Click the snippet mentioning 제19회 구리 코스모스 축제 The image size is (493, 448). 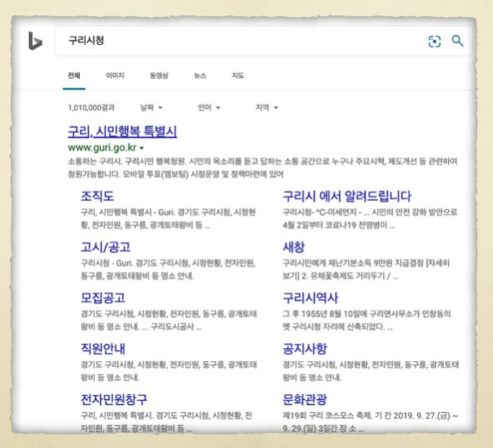(370, 422)
